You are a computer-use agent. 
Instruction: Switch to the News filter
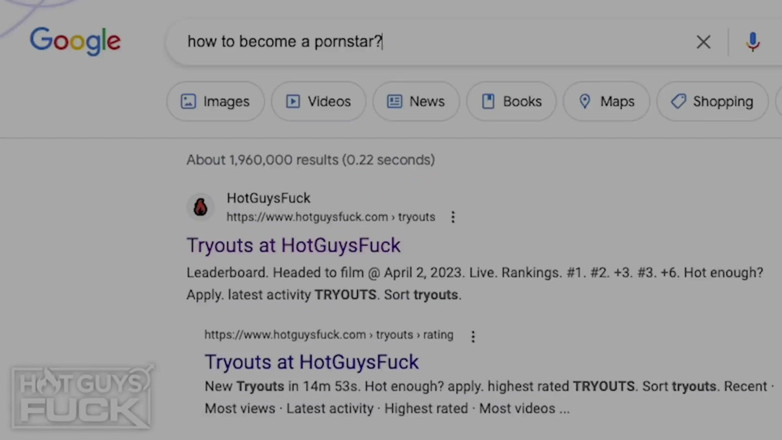[415, 101]
